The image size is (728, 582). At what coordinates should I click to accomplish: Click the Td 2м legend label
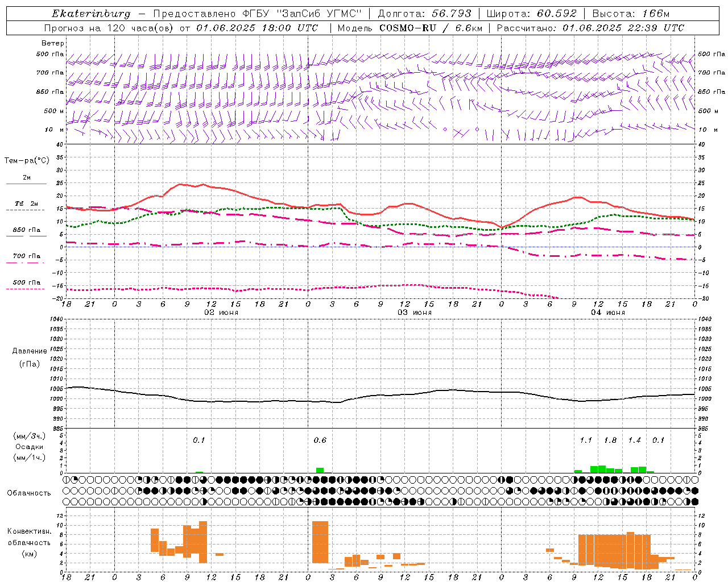point(27,203)
